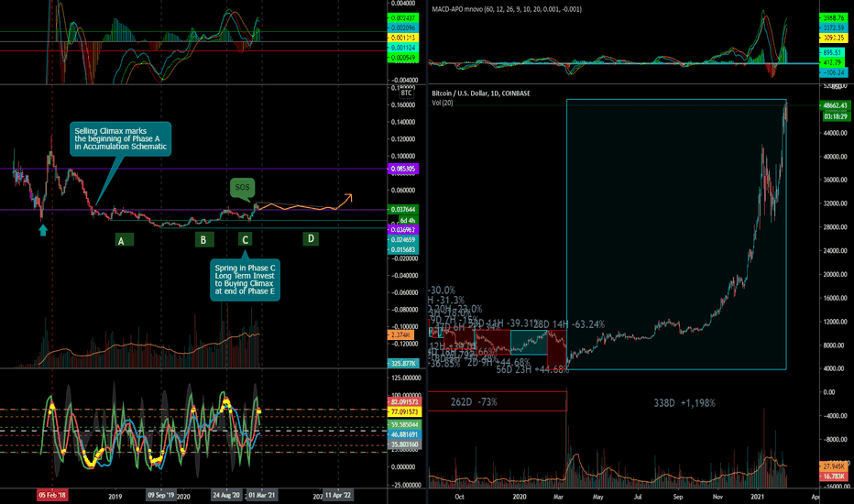Click the -30.0% measurement label
The height and width of the screenshot is (504, 854).
pyautogui.click(x=442, y=290)
